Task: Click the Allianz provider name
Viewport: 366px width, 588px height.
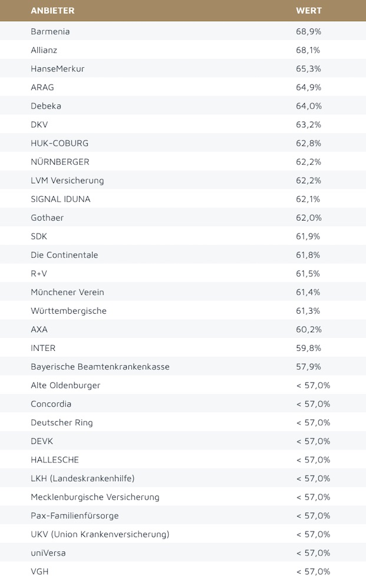Action: (44, 50)
